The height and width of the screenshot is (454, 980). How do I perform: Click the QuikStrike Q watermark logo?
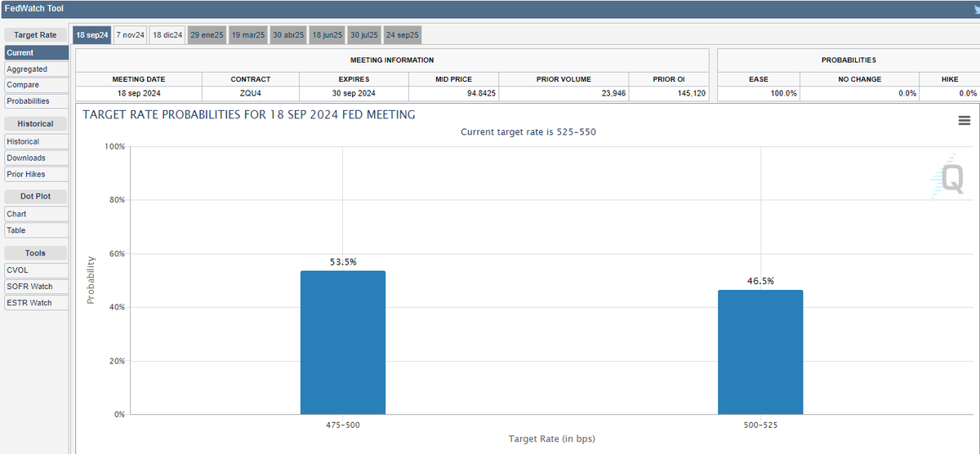[949, 180]
